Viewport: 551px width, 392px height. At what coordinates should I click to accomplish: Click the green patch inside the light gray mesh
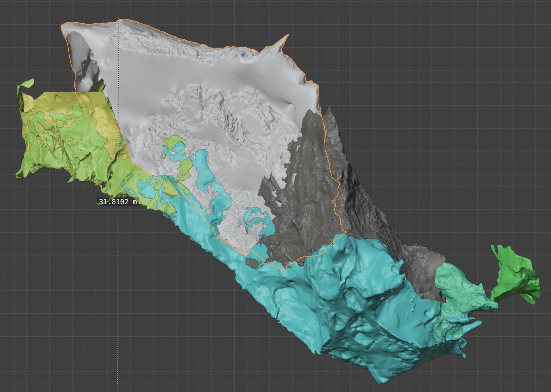[x=175, y=142]
